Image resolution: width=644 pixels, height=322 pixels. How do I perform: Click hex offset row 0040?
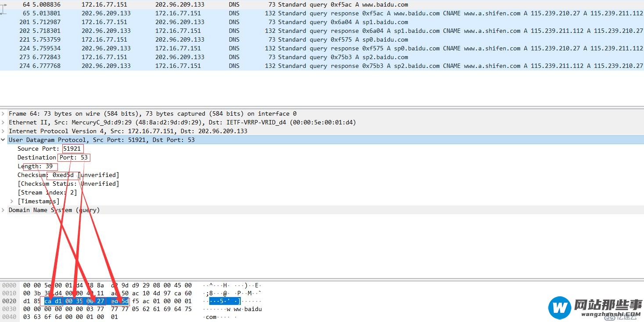[9, 317]
